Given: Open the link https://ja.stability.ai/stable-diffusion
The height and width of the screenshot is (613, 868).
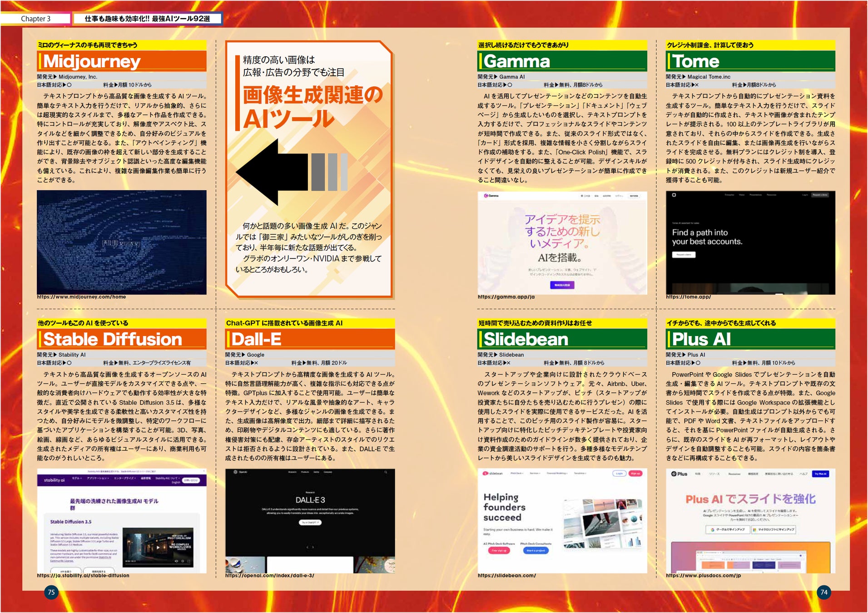Looking at the screenshot, I should tap(83, 575).
